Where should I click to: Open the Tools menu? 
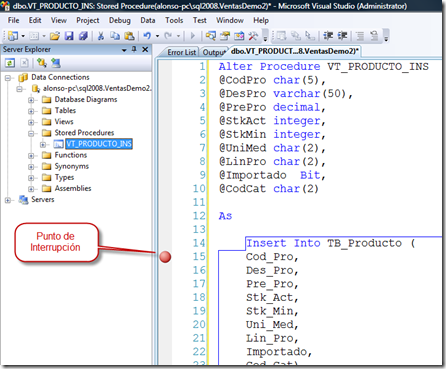(174, 20)
